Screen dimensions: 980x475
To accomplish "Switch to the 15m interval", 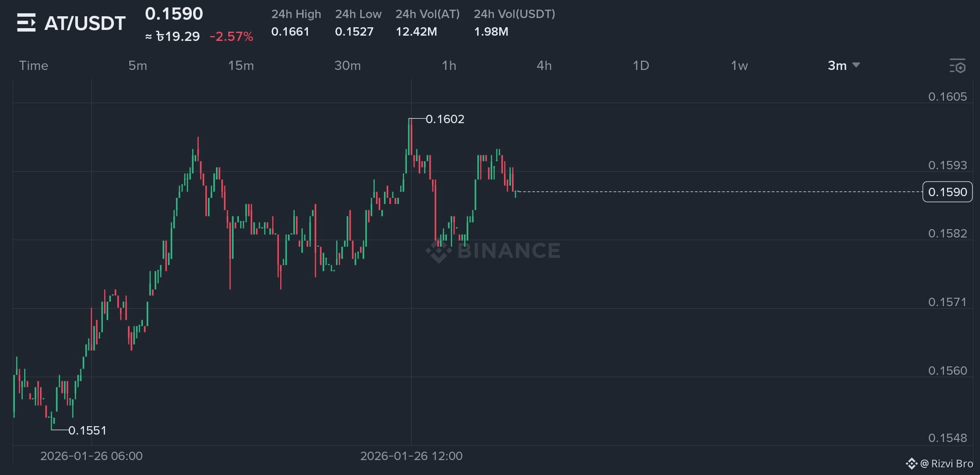I will pyautogui.click(x=241, y=66).
